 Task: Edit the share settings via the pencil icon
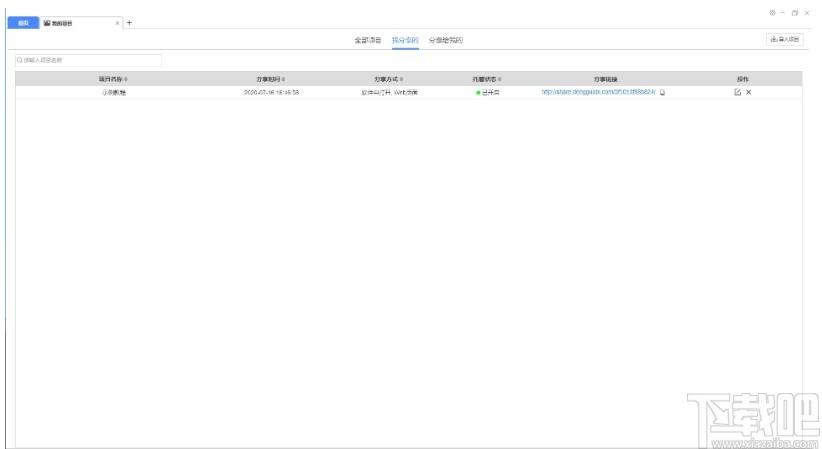point(738,92)
